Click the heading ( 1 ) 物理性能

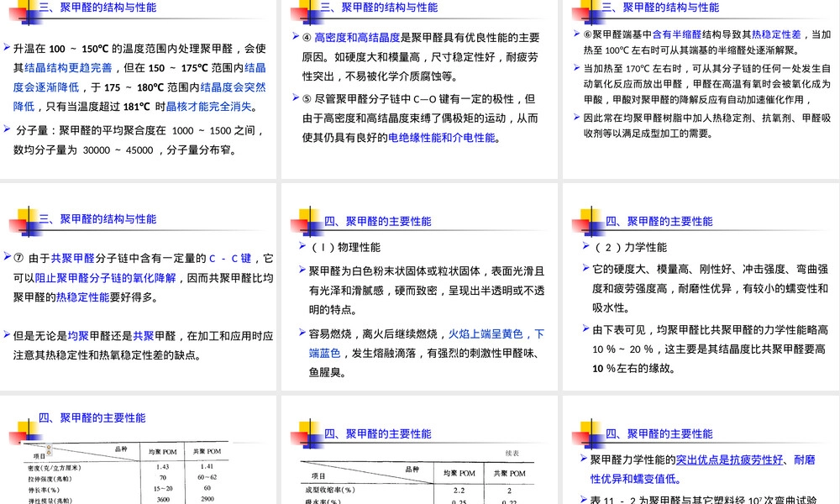pyautogui.click(x=346, y=248)
